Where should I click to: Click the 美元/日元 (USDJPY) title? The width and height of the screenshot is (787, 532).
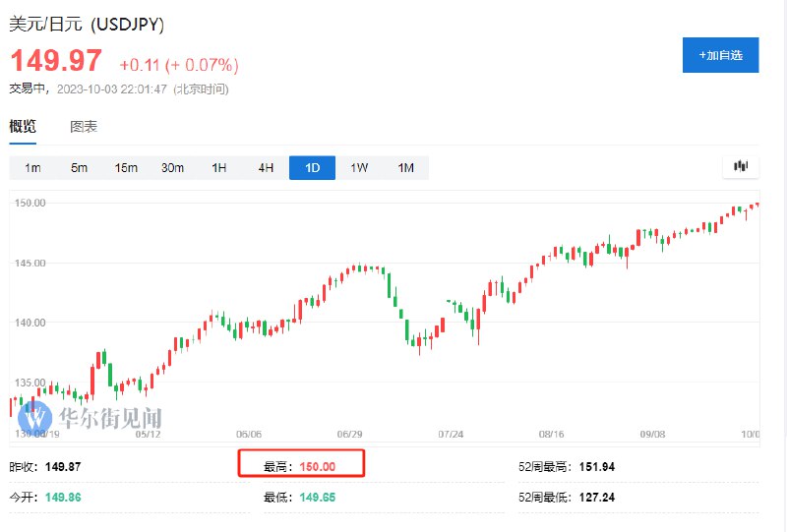click(87, 24)
